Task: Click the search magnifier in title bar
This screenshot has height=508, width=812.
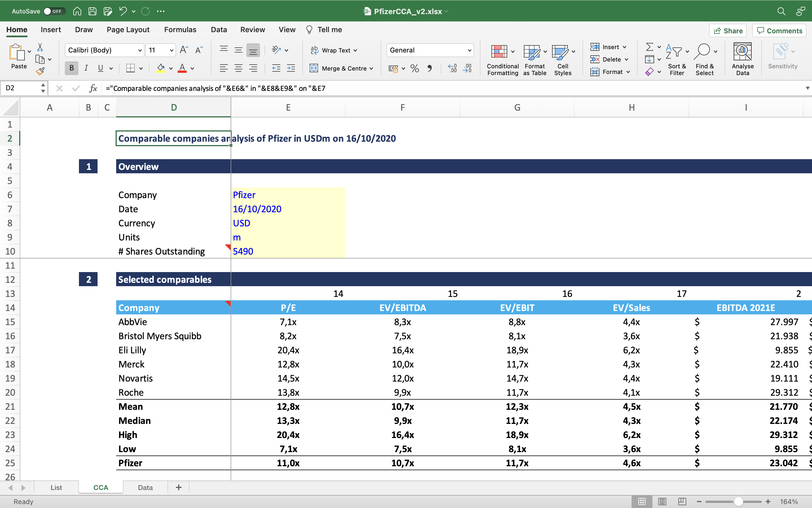Action: [781, 11]
